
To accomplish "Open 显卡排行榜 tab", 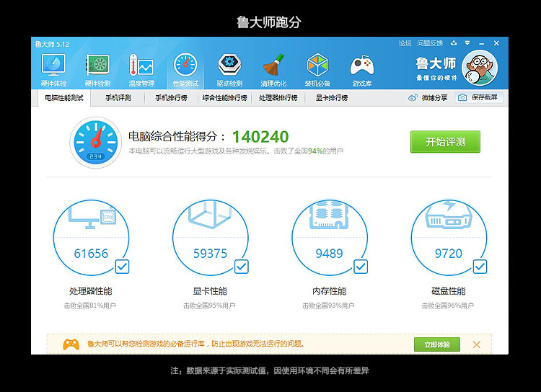I will pos(332,98).
